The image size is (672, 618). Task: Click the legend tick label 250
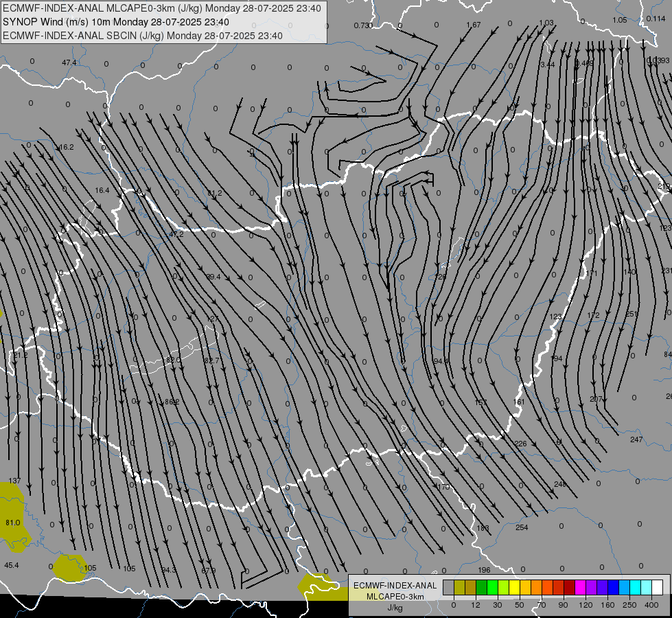(x=629, y=605)
